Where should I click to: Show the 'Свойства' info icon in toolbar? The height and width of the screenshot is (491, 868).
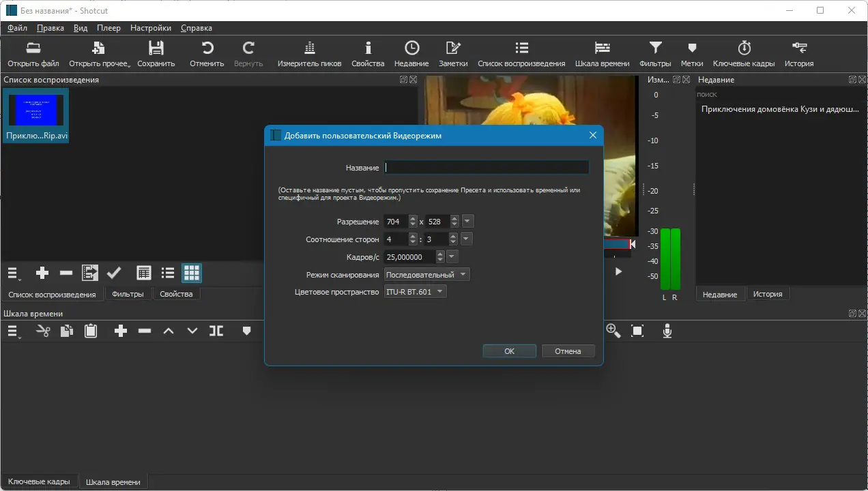[x=368, y=48]
